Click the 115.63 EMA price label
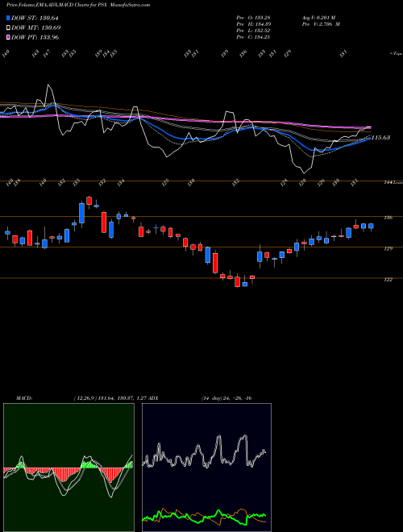Image resolution: width=403 pixels, height=532 pixels. 380,137
